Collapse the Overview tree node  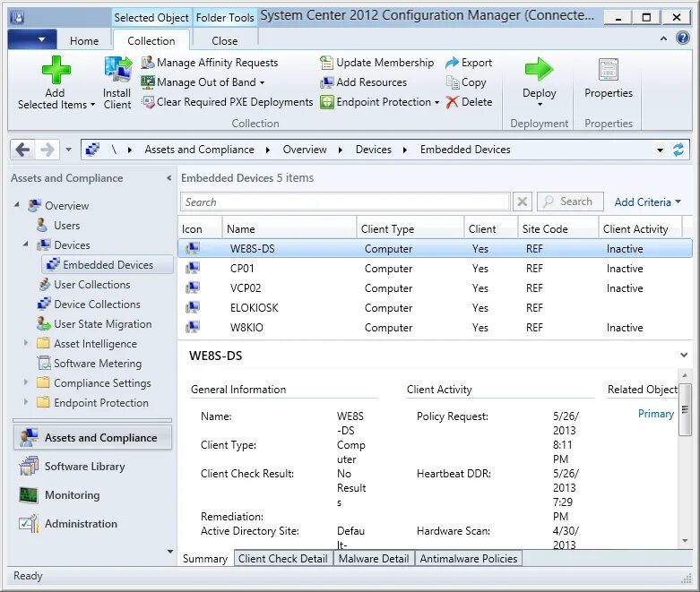17,205
